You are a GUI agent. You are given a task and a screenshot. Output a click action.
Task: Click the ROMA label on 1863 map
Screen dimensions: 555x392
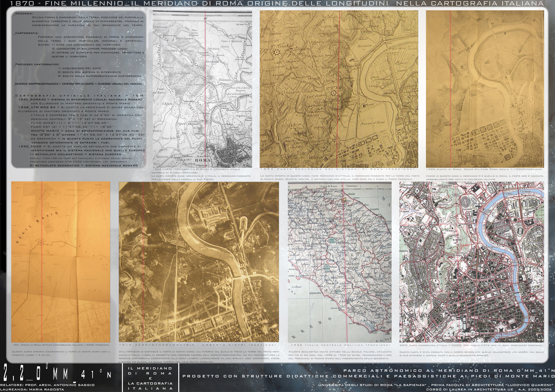click(x=202, y=160)
